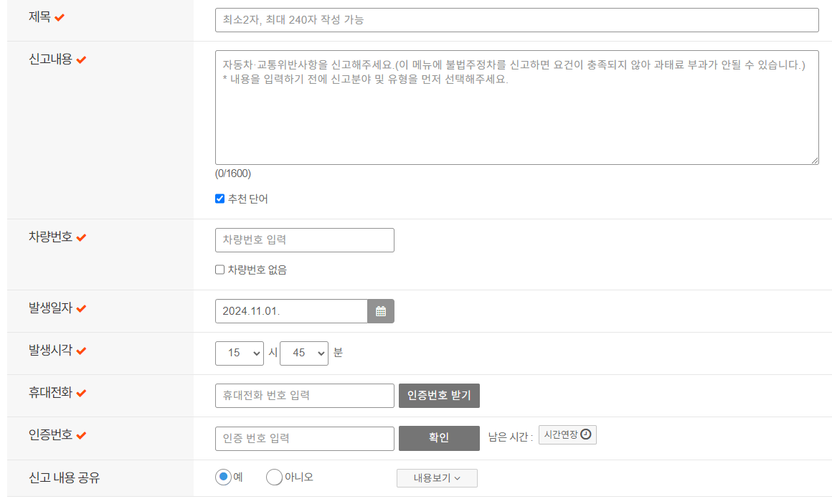832x504 pixels.
Task: Open the minute dropdown showing 45
Action: pyautogui.click(x=304, y=353)
